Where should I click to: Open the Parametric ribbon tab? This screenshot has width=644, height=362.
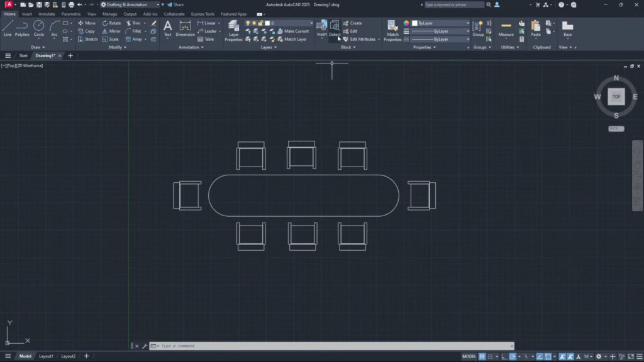tap(71, 14)
